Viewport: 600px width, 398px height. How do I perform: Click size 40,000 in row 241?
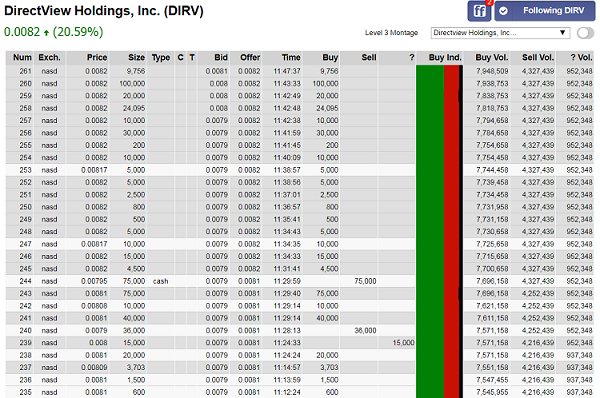(x=134, y=318)
